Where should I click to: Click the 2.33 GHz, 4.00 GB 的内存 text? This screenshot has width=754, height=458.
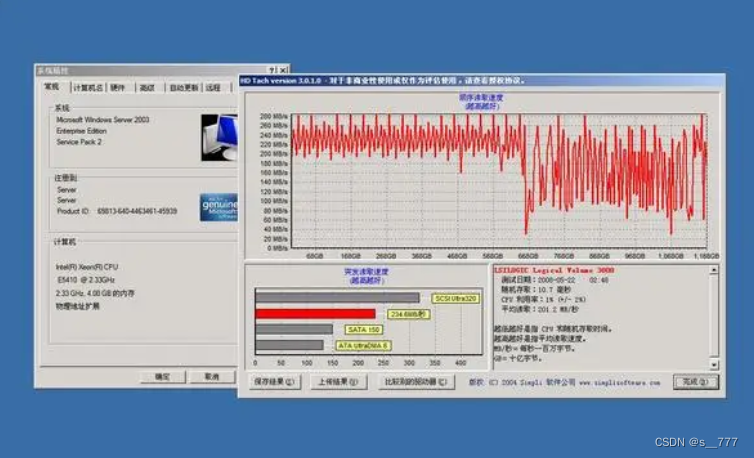[x=95, y=293]
